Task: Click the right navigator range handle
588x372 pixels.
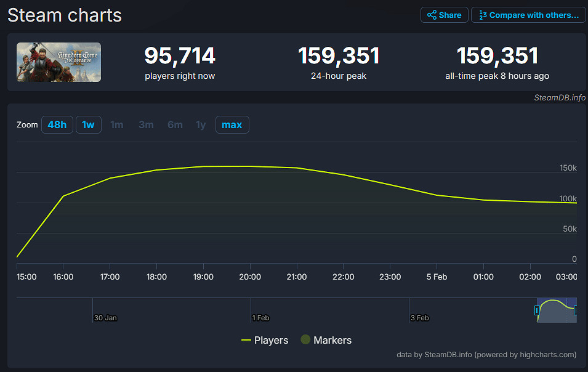Action: pos(576,310)
